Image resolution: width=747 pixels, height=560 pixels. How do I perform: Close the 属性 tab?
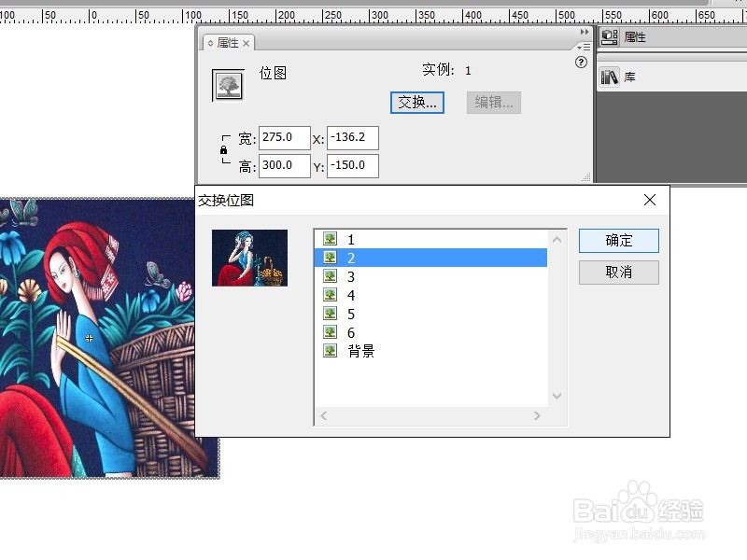click(x=246, y=43)
